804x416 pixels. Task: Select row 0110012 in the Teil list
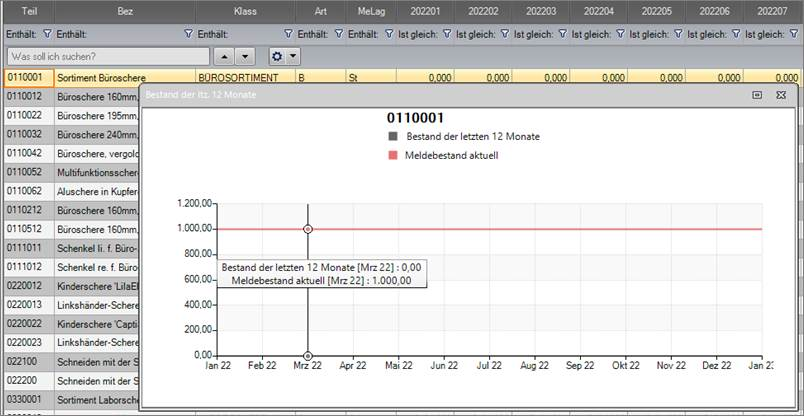[x=26, y=97]
